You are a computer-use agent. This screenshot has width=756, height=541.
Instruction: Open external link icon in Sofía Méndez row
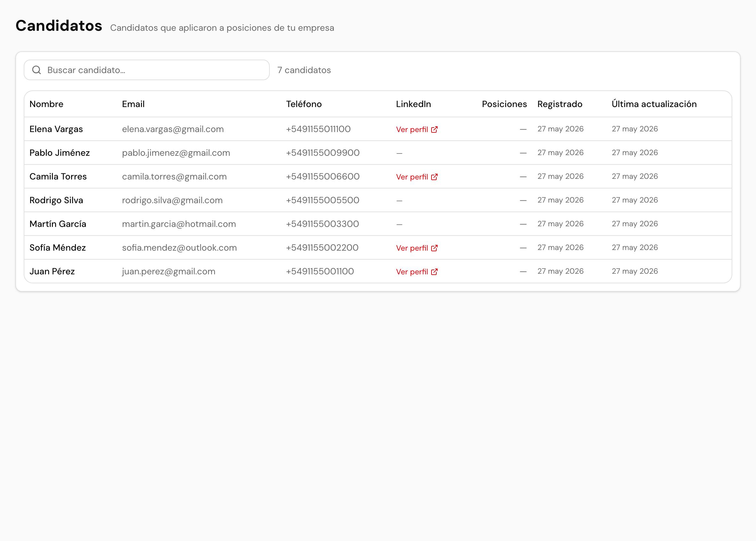434,248
